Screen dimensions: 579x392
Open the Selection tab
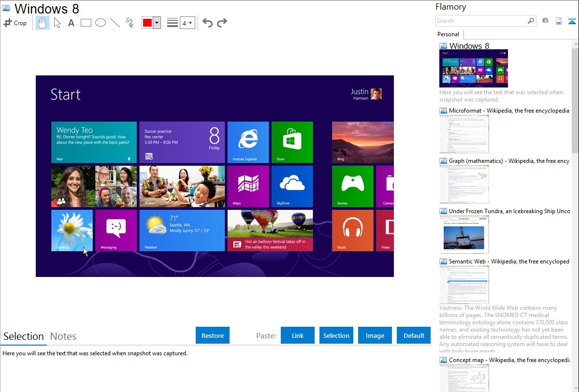pos(24,336)
